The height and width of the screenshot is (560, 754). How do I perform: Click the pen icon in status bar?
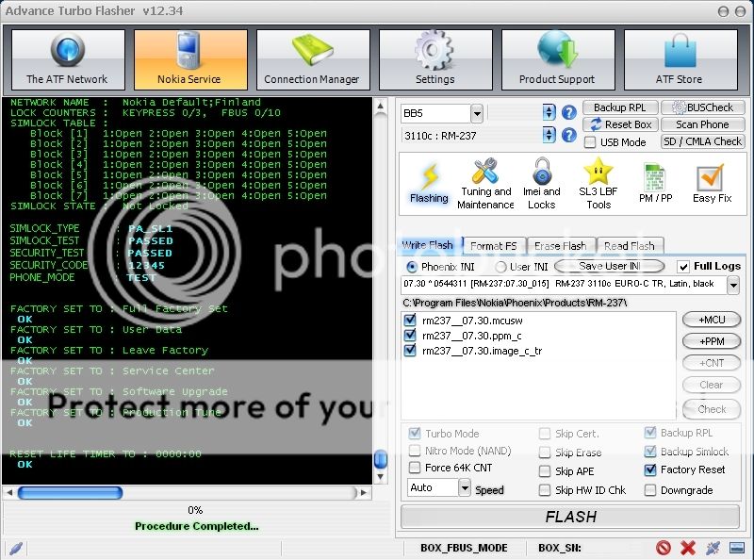(16, 548)
